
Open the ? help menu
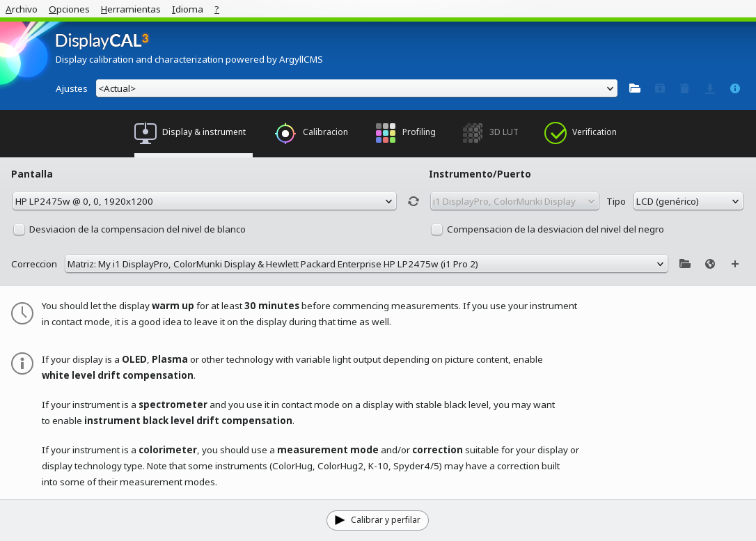[x=216, y=9]
